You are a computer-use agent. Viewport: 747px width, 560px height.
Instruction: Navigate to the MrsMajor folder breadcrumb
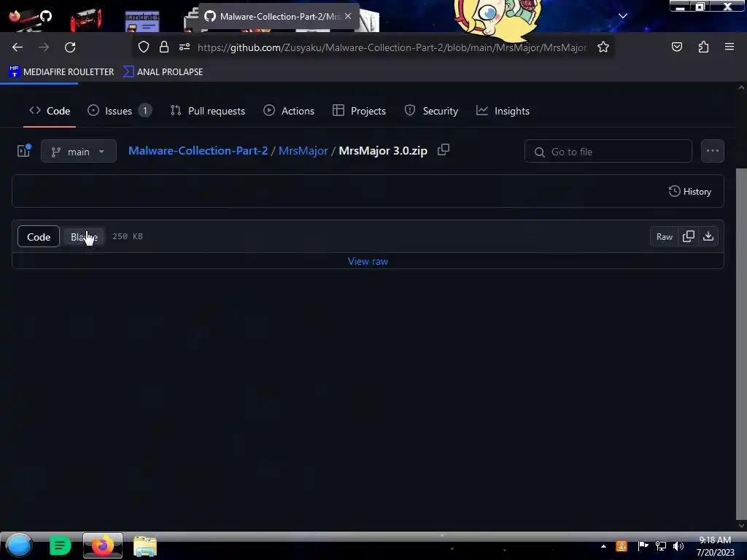303,150
